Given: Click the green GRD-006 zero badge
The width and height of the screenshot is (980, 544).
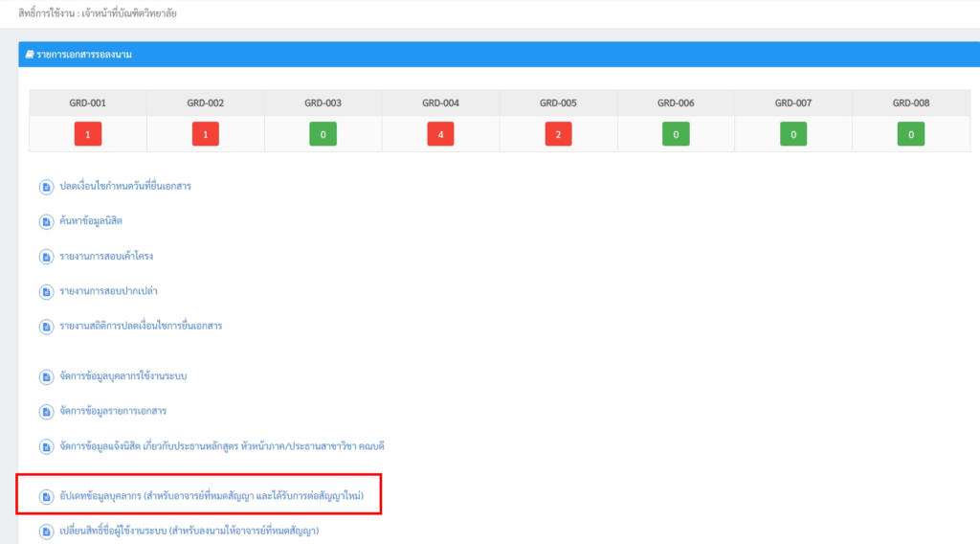Looking at the screenshot, I should click(676, 135).
